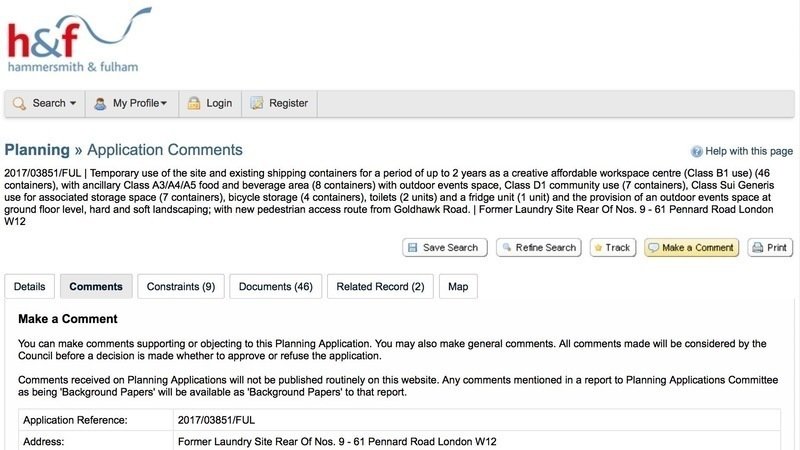Click the My Profile person icon

(x=100, y=103)
